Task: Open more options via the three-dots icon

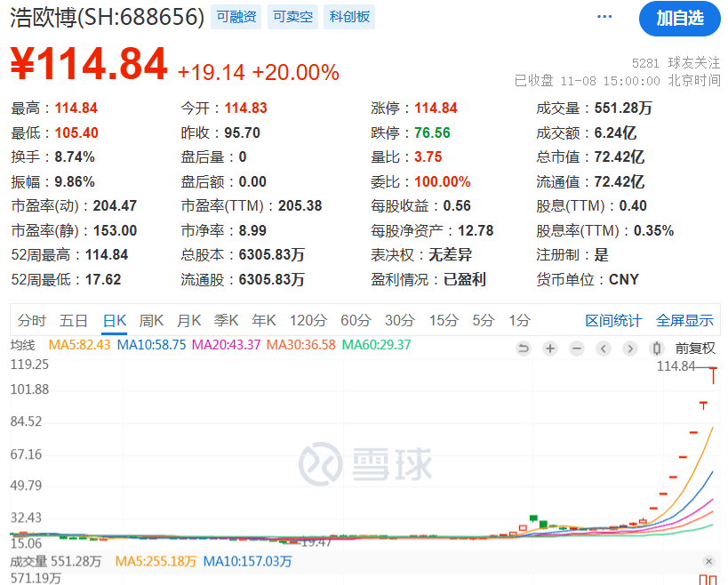Action: pyautogui.click(x=604, y=16)
